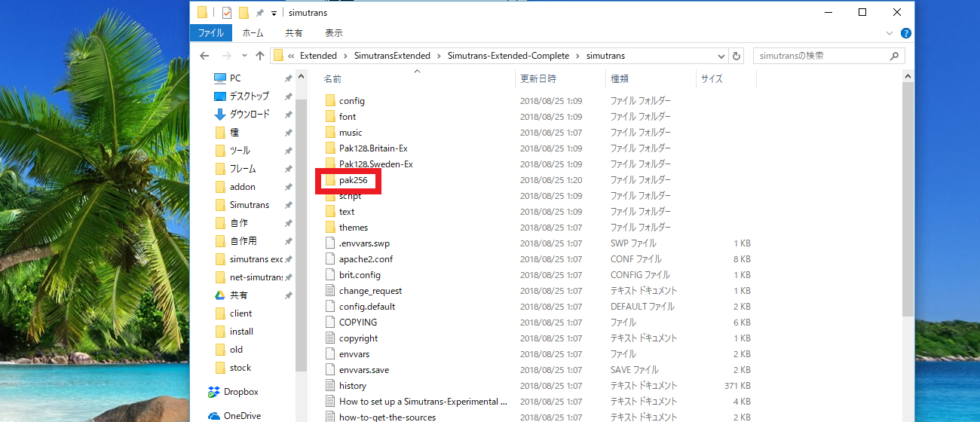
Task: Select the themes folder icon
Action: (329, 228)
